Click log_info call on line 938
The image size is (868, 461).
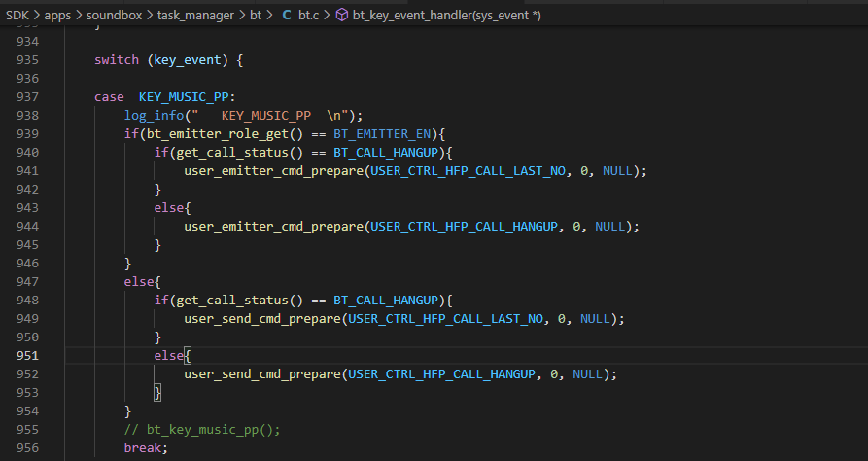[x=154, y=115]
